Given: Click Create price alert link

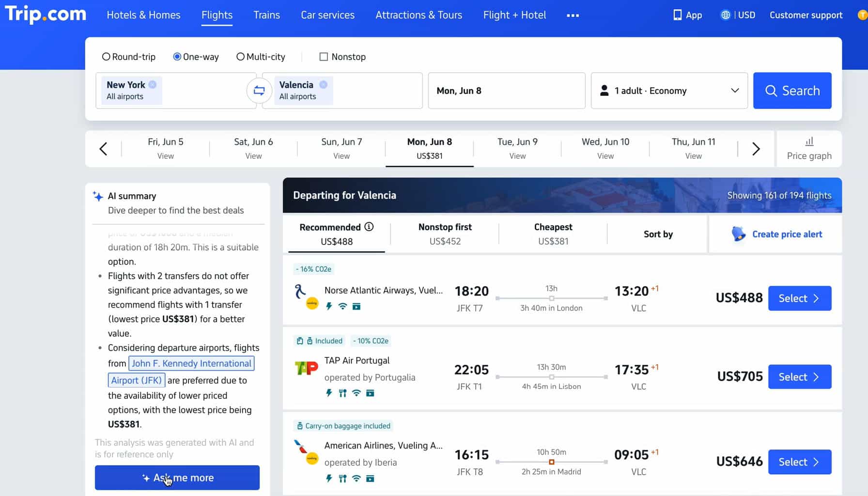Looking at the screenshot, I should [x=787, y=234].
